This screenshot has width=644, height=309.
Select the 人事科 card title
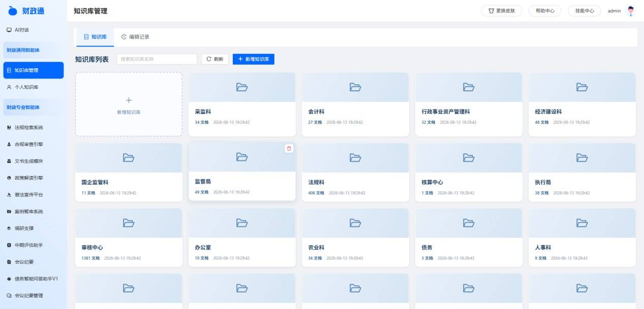[x=543, y=247]
